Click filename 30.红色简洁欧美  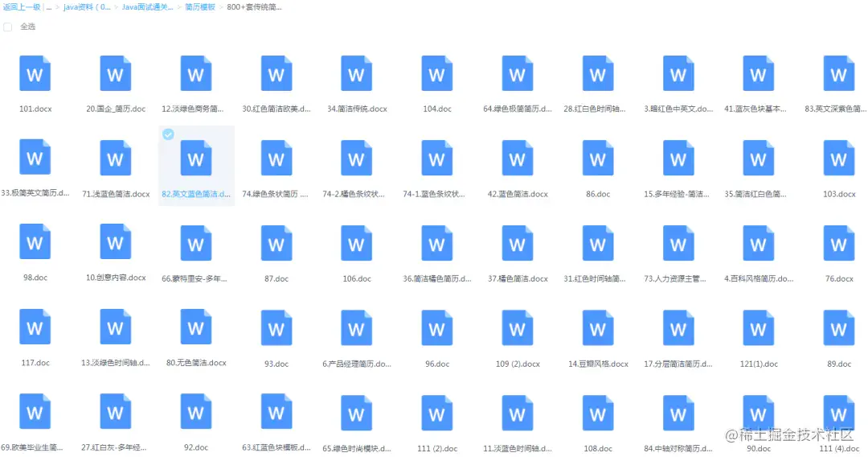276,109
